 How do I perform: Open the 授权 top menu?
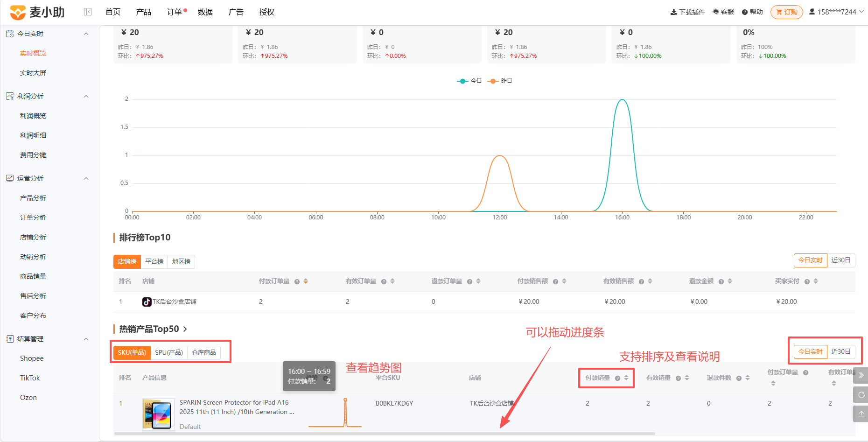pyautogui.click(x=267, y=12)
